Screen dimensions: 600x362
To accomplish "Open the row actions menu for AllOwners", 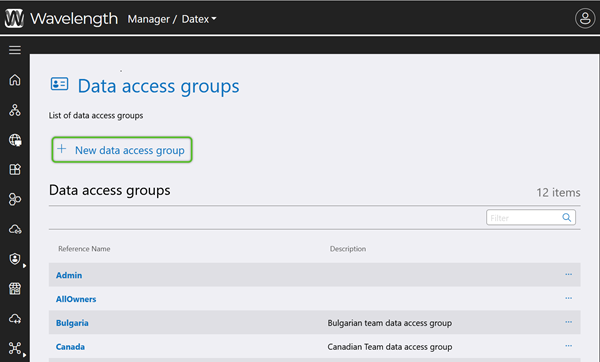I will (569, 298).
